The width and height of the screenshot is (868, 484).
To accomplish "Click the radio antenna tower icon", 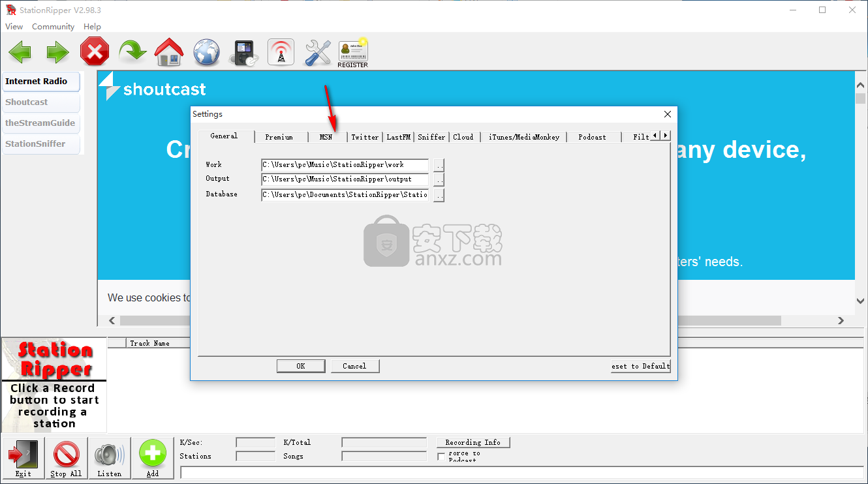I will (x=281, y=52).
